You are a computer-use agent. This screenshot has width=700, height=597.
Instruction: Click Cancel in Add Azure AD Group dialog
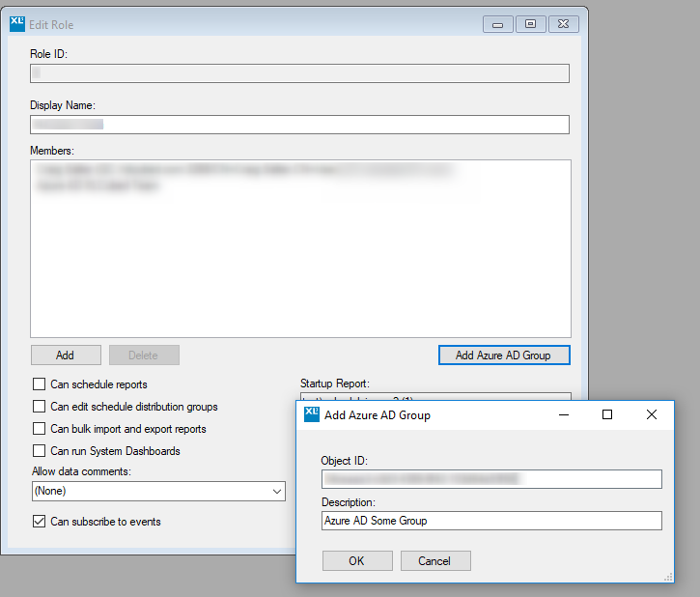434,561
